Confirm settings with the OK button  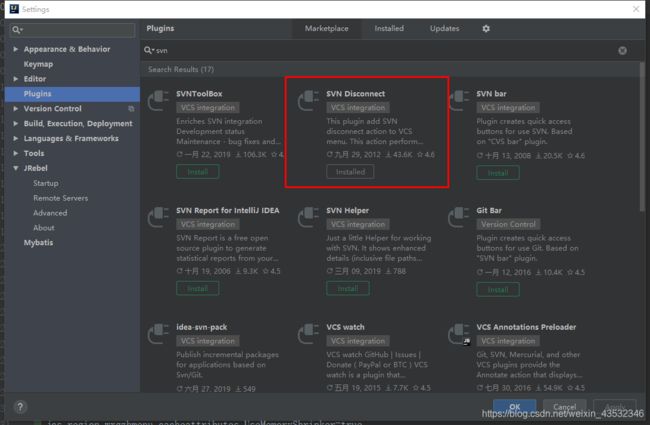point(514,407)
